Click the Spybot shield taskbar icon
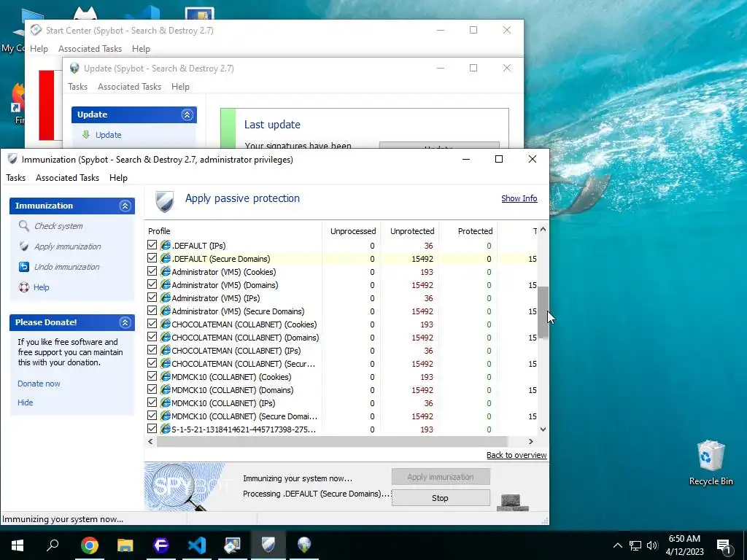The width and height of the screenshot is (747, 560). 268,545
